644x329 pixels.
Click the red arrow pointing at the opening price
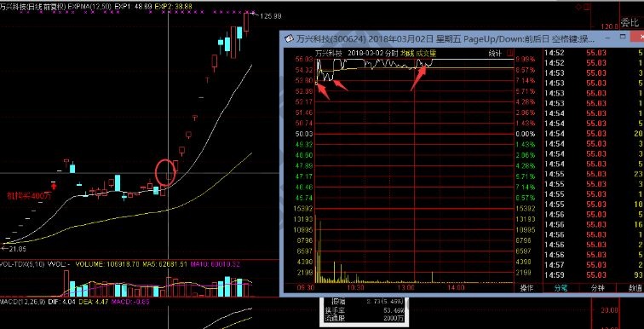click(x=323, y=91)
